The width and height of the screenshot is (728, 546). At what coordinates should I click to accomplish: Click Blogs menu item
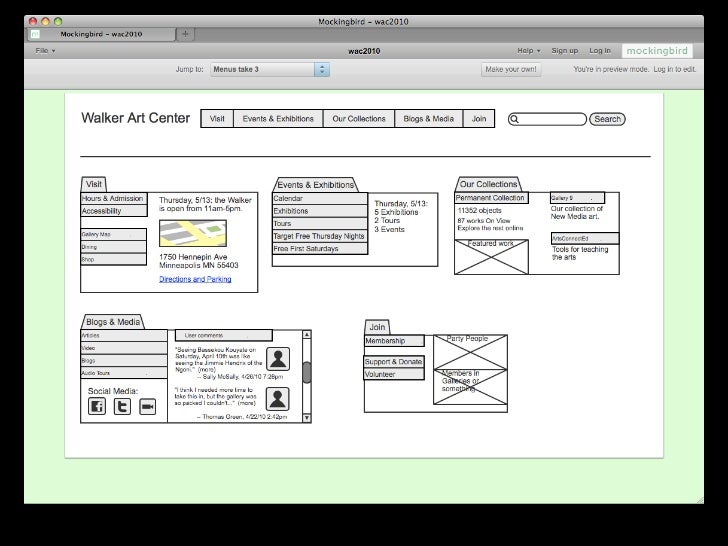[124, 360]
